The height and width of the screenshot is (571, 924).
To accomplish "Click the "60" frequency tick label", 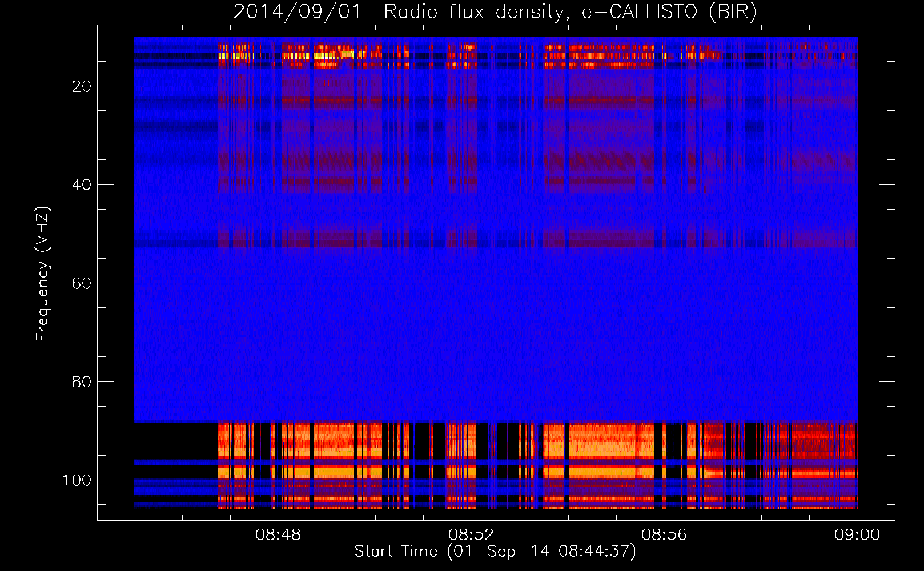I will [x=82, y=284].
